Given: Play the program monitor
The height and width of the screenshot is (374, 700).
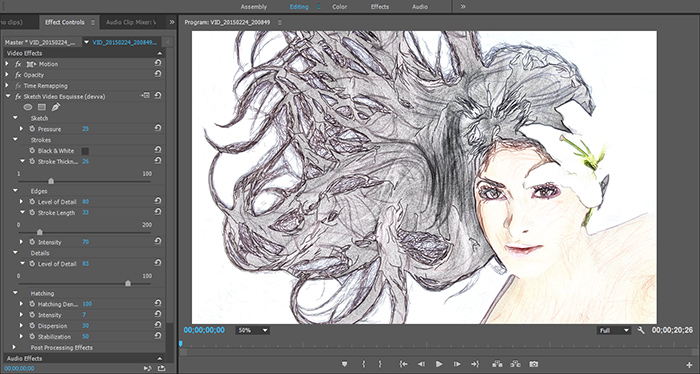Looking at the screenshot, I should point(439,364).
